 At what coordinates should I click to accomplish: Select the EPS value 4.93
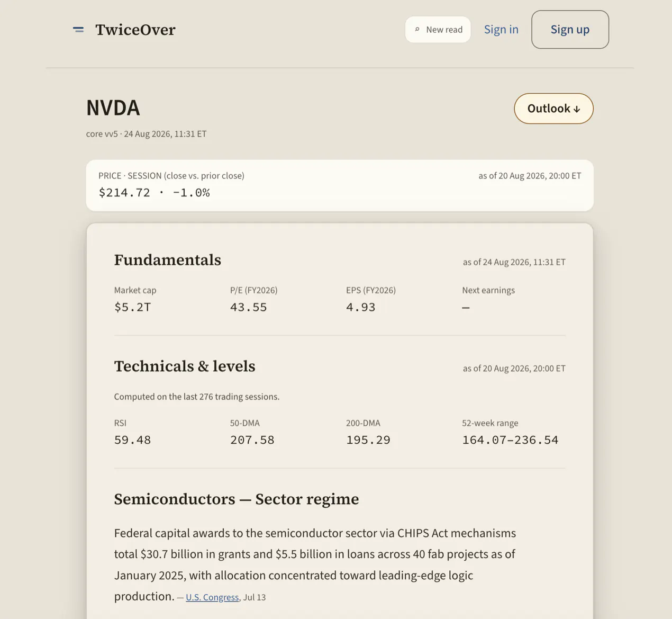pyautogui.click(x=361, y=307)
